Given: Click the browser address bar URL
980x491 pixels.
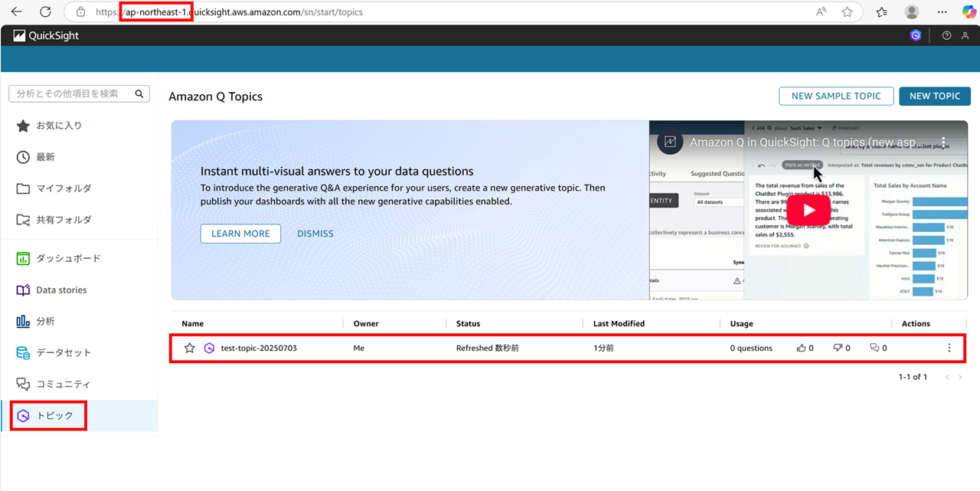Looking at the screenshot, I should (x=229, y=12).
